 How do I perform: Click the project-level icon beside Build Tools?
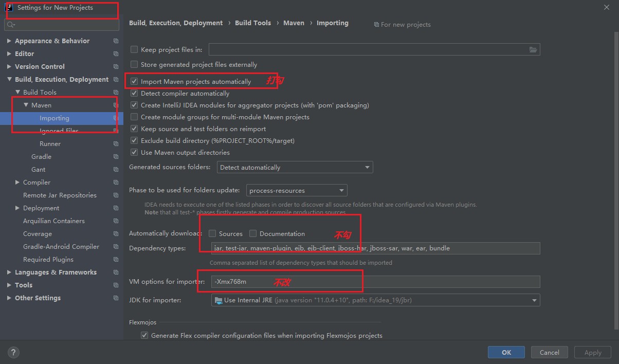point(116,93)
